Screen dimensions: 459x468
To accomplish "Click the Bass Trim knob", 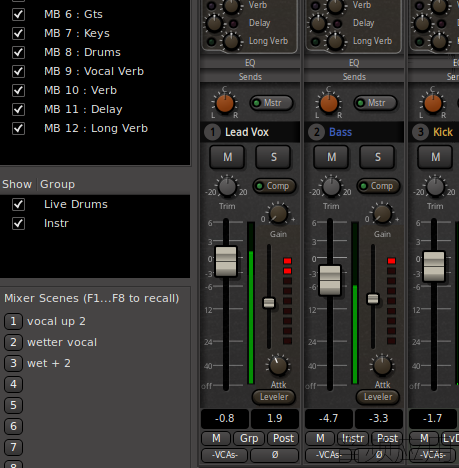I will [331, 187].
